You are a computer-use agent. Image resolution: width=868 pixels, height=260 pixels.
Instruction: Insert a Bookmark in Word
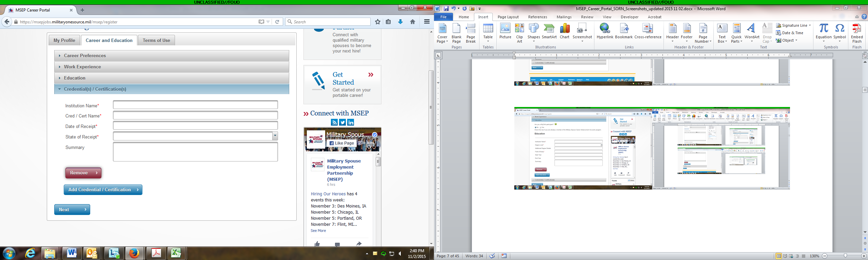(x=624, y=31)
